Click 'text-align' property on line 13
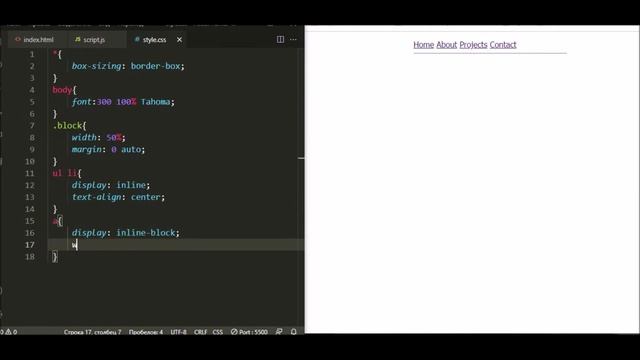Screen dimensions: 640x360 coord(96,197)
